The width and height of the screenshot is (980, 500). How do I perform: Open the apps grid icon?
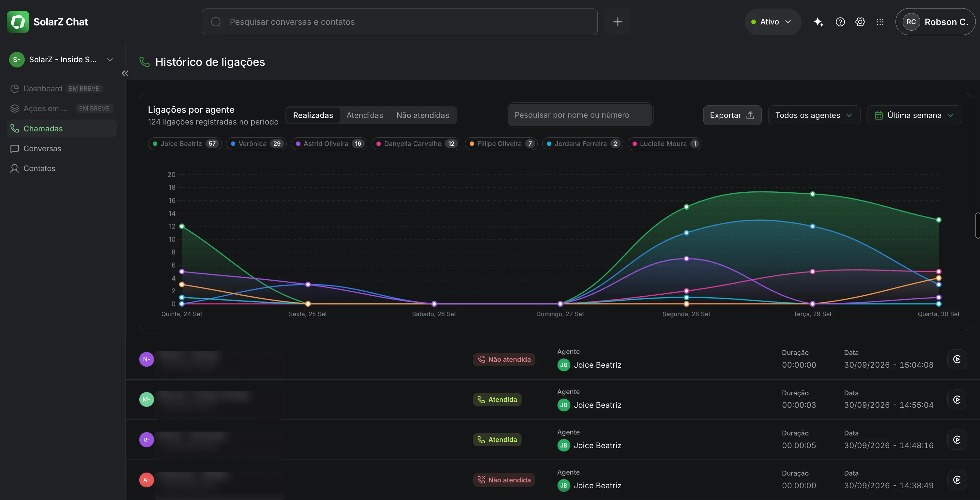point(880,22)
